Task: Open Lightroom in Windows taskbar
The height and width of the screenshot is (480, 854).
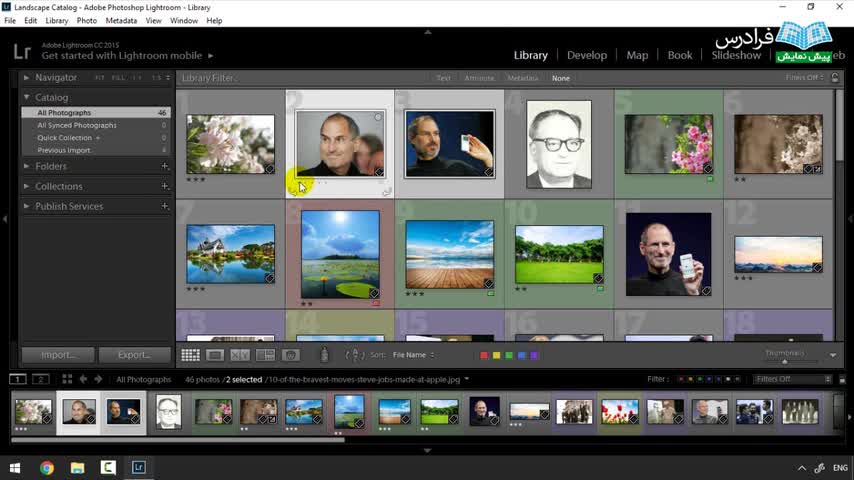Action: pyautogui.click(x=138, y=467)
